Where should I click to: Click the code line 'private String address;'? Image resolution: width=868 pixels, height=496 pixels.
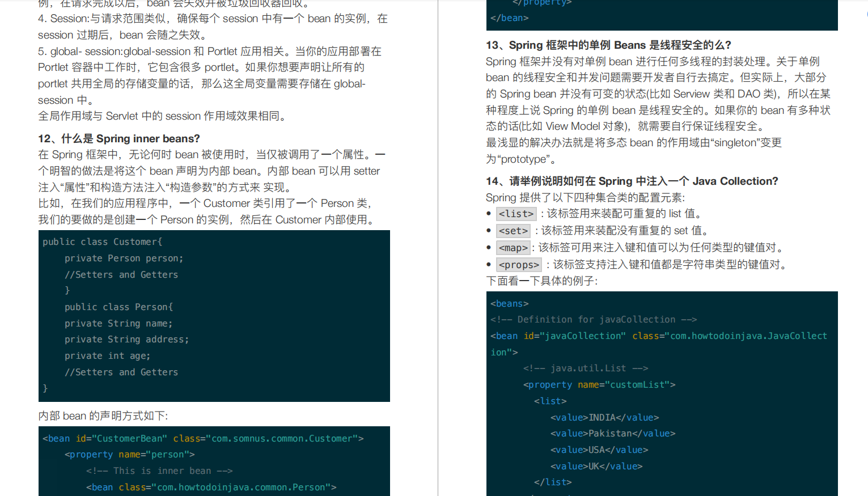pos(127,339)
